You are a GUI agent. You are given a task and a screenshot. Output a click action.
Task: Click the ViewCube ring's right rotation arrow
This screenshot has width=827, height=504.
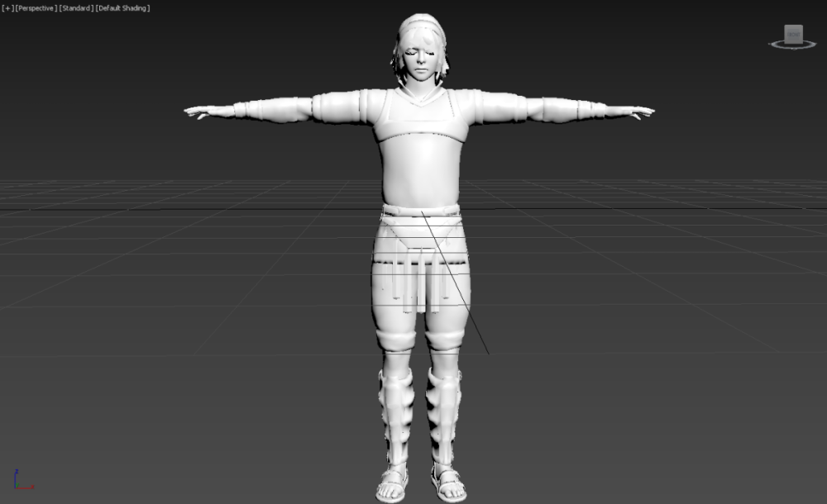(x=815, y=44)
